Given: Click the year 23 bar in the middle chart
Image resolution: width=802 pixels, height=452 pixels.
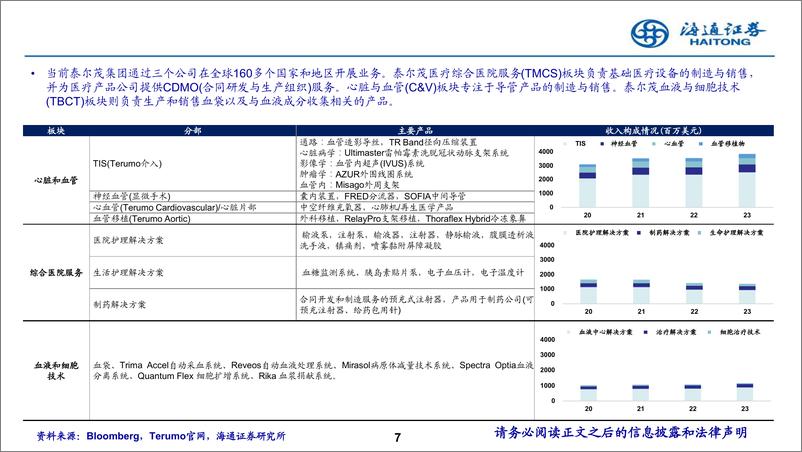Looking at the screenshot, I should tap(747, 293).
